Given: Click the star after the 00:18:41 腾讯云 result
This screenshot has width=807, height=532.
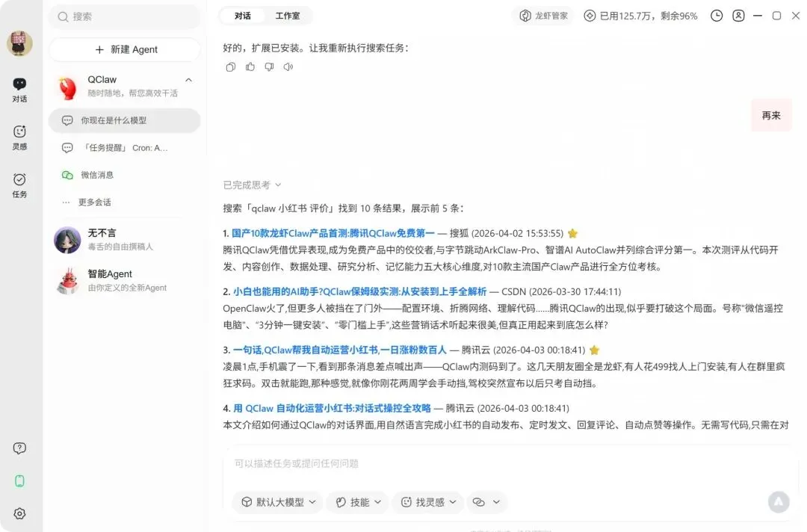Looking at the screenshot, I should 594,350.
